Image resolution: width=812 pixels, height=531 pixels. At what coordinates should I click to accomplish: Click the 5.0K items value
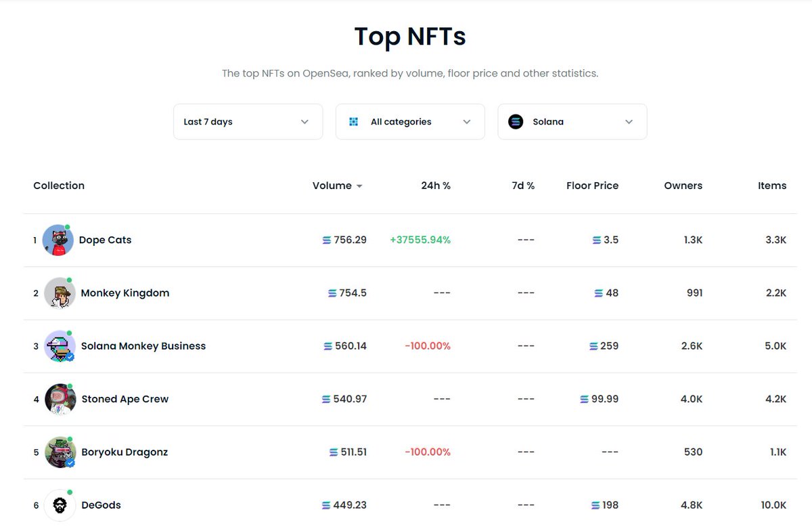(775, 346)
